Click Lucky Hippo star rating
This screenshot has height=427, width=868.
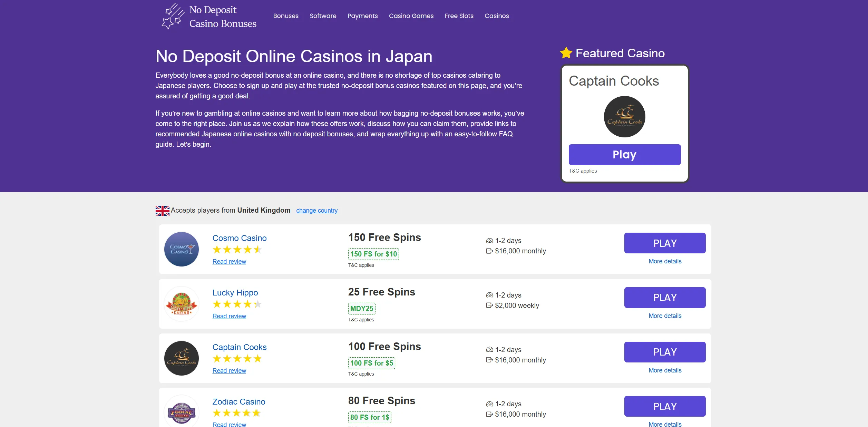coord(237,304)
